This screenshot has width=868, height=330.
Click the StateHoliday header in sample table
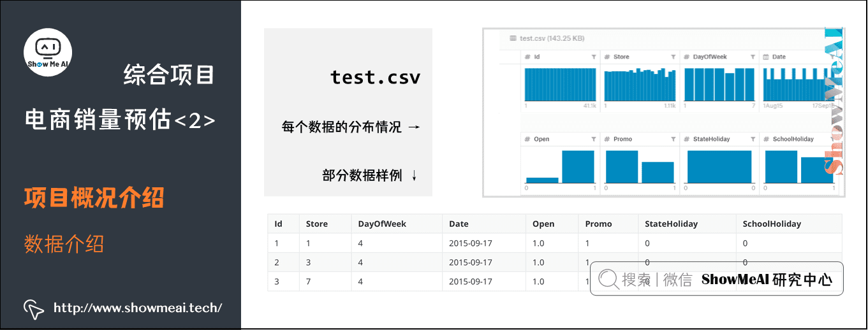pyautogui.click(x=671, y=224)
